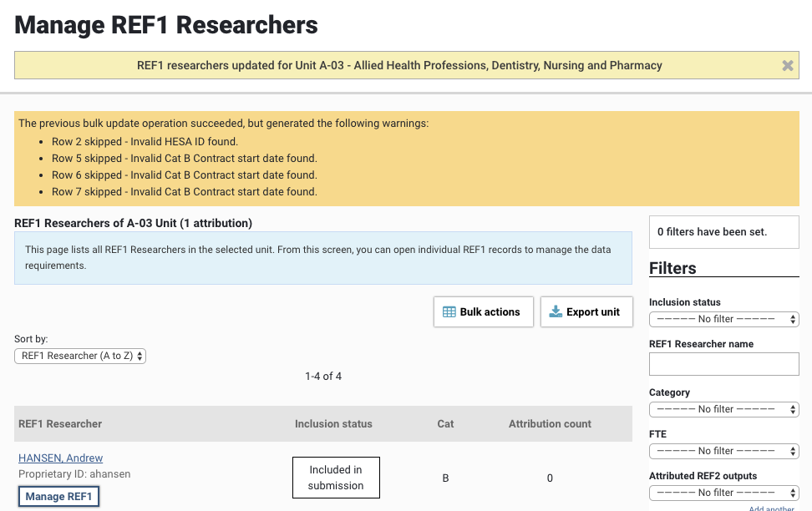Click the download icon in Export unit
Viewport: 812px width, 511px height.
point(555,312)
